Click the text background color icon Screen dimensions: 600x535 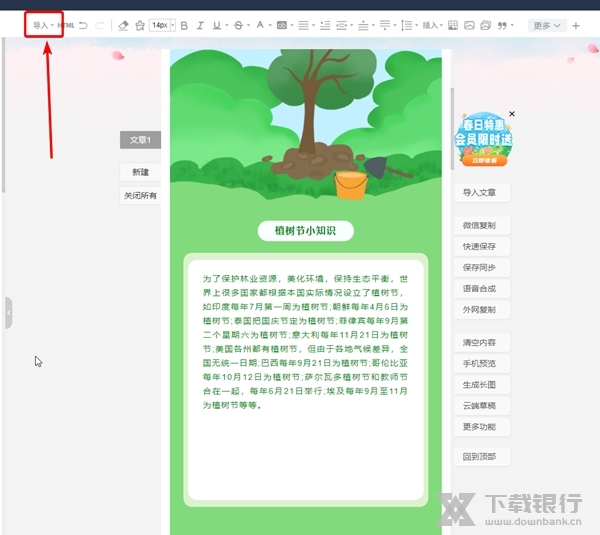[x=282, y=25]
